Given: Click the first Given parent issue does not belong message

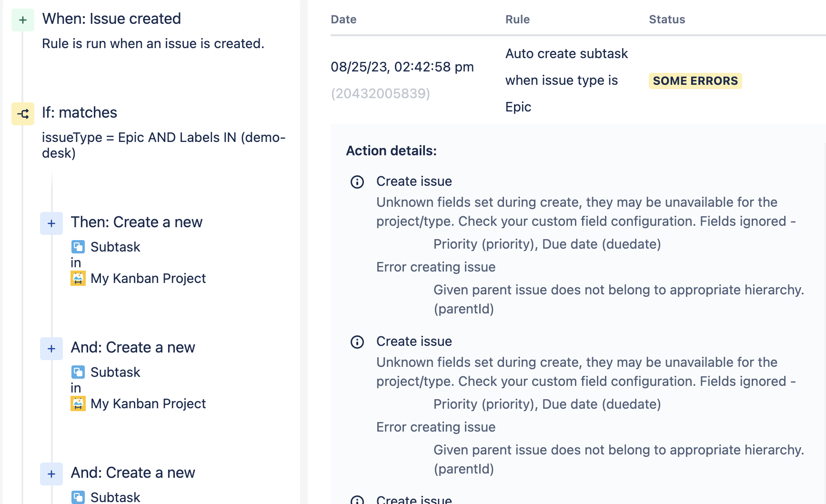Looking at the screenshot, I should pyautogui.click(x=619, y=299).
